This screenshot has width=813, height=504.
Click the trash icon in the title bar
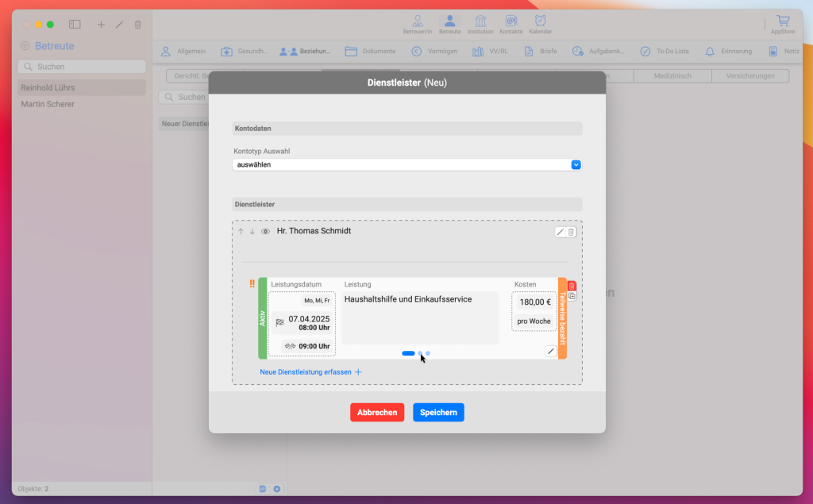click(x=138, y=25)
